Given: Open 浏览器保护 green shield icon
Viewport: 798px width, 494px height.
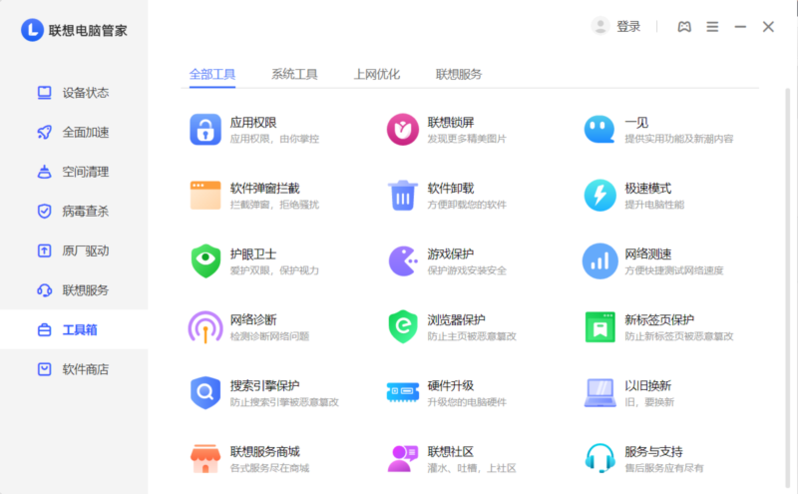Looking at the screenshot, I should [x=403, y=327].
